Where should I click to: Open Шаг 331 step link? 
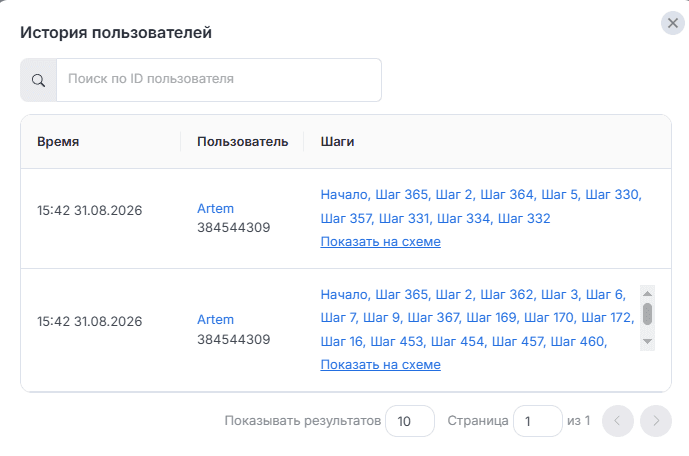pos(404,218)
